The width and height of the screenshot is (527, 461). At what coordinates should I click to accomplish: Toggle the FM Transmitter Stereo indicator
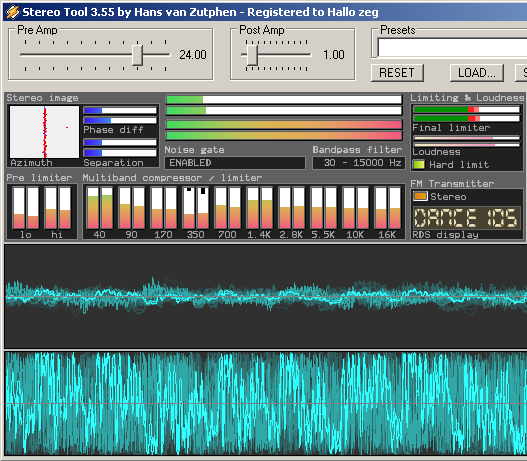coord(420,196)
